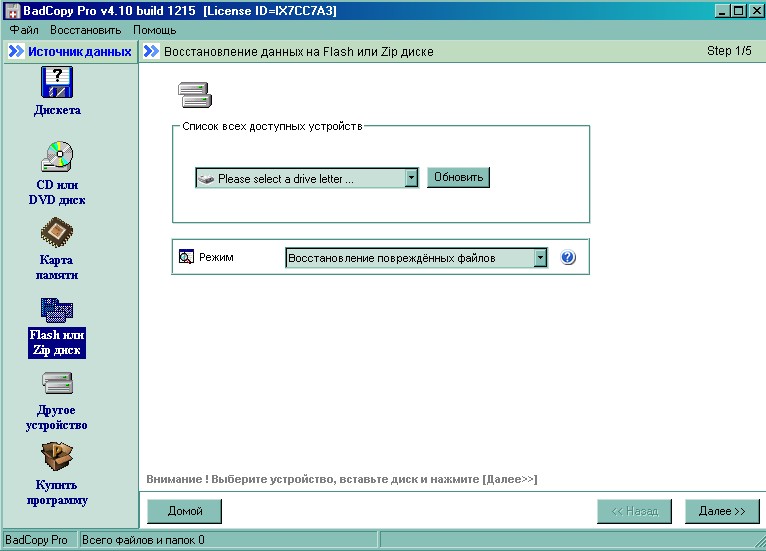
Task: Minimize the BadCopy Pro window
Action: click(723, 11)
